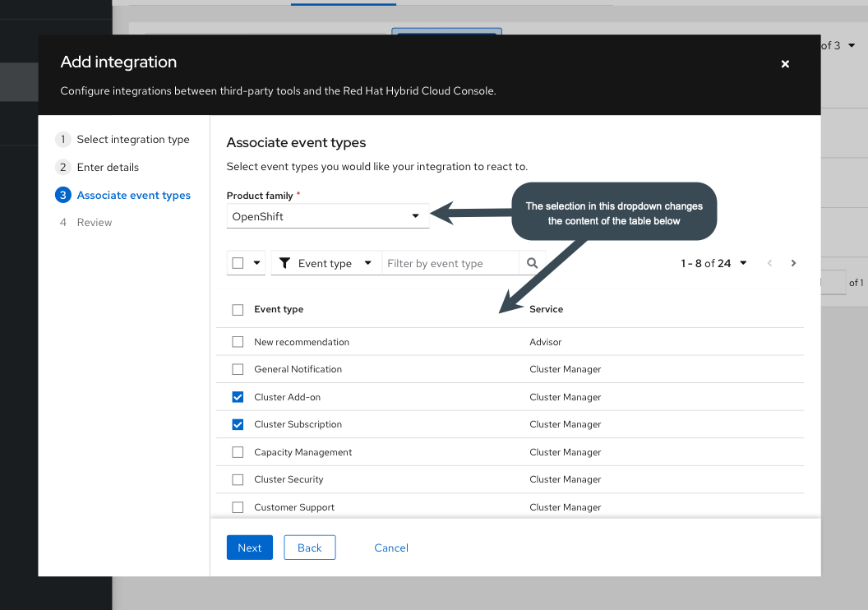868x610 pixels.
Task: Click the Filter by event type field
Action: 450,263
